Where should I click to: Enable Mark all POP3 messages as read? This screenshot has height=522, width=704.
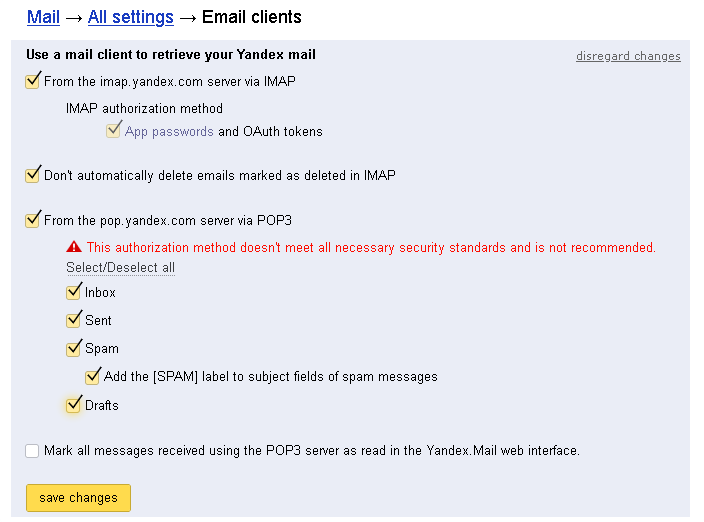point(33,451)
